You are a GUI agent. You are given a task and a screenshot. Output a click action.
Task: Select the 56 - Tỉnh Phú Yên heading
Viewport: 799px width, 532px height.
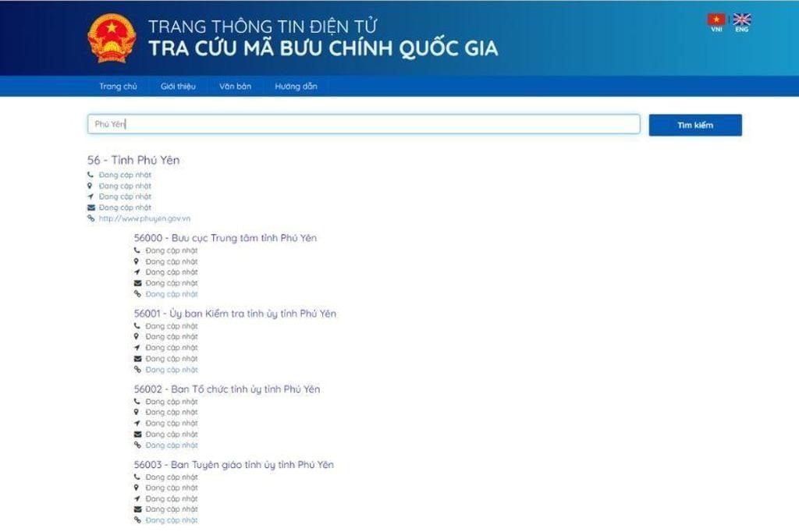[x=133, y=160]
